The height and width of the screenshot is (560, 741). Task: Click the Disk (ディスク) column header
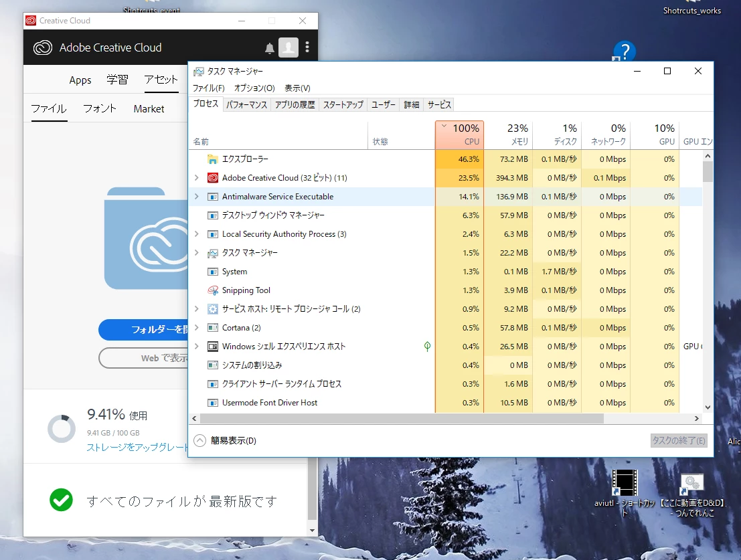pyautogui.click(x=558, y=134)
